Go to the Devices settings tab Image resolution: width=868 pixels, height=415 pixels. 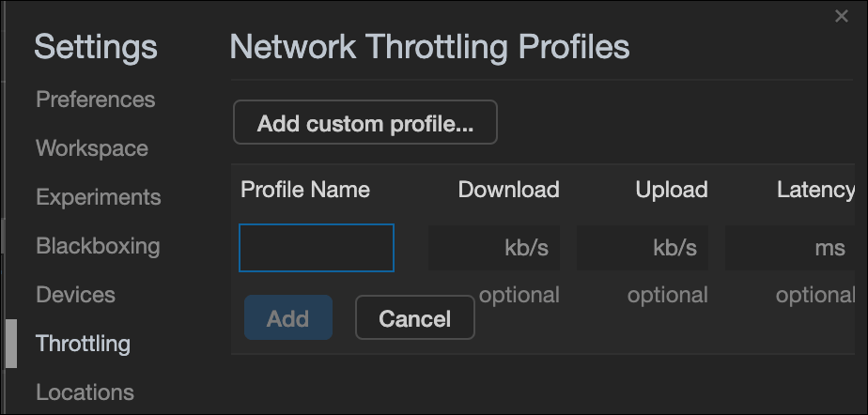click(75, 295)
